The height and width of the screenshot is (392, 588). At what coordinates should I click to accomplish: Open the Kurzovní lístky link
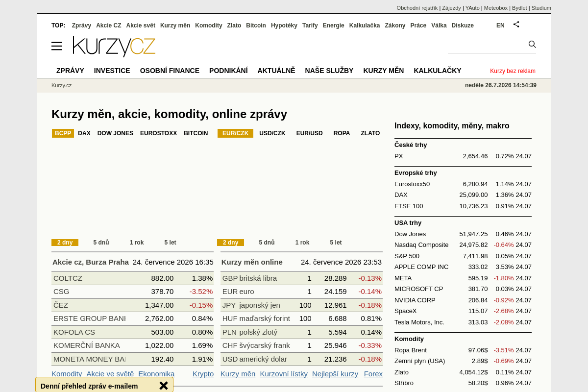284,374
